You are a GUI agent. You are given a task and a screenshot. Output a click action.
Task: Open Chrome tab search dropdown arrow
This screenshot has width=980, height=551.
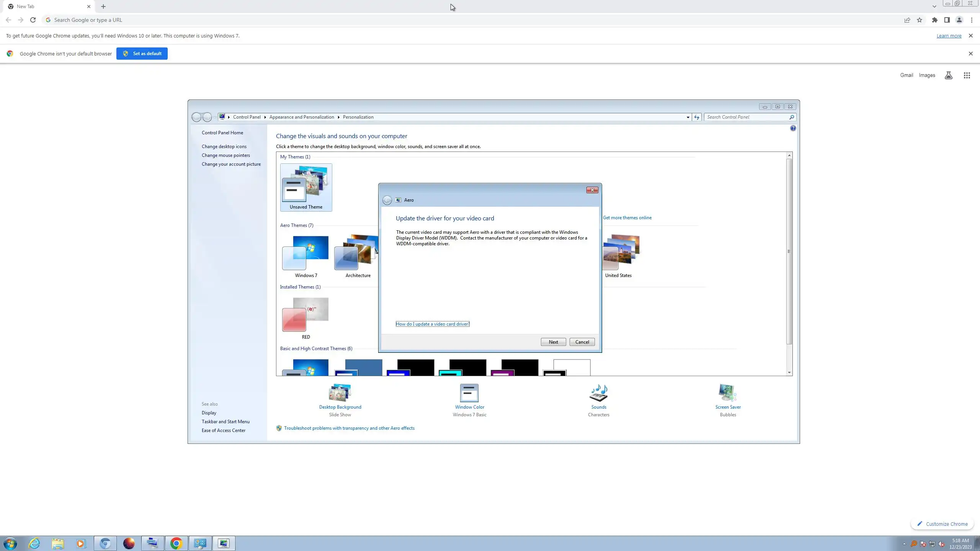934,7
